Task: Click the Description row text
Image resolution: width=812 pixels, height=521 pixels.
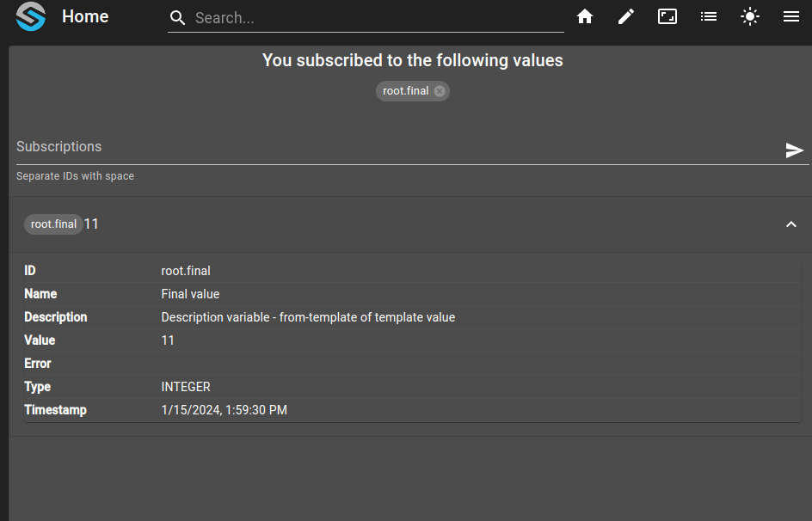Action: [x=308, y=317]
